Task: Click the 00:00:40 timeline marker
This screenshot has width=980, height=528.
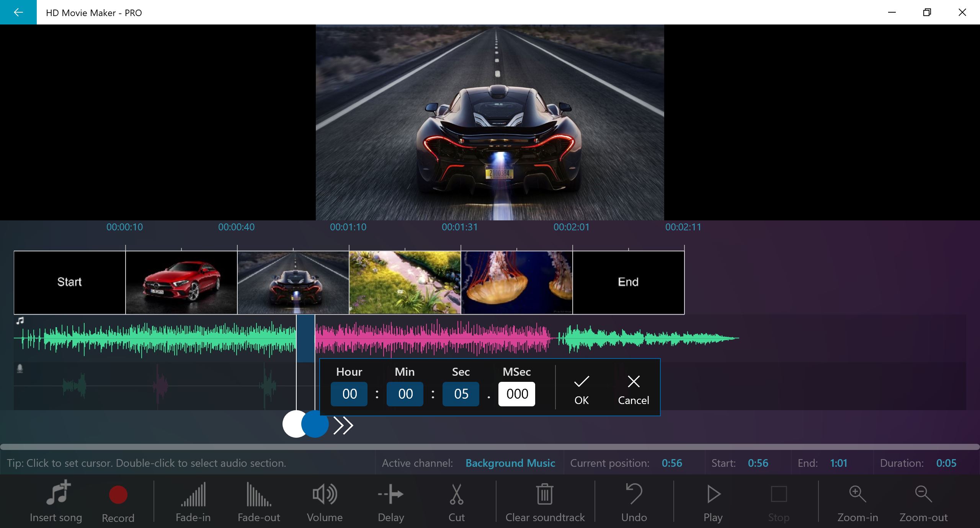Action: (x=236, y=227)
